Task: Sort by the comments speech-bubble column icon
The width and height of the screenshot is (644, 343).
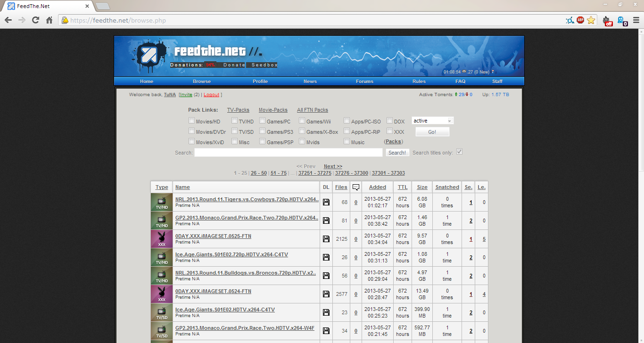Action: (x=356, y=187)
